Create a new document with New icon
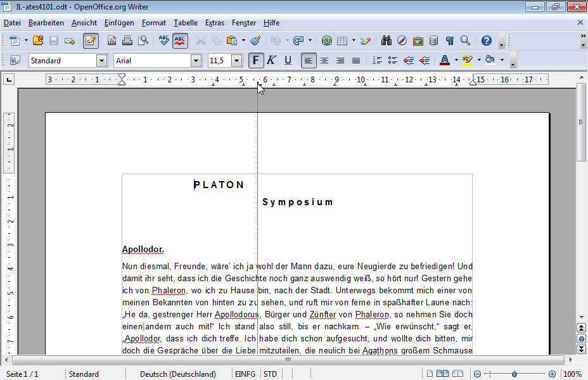588x380 pixels. pos(14,41)
